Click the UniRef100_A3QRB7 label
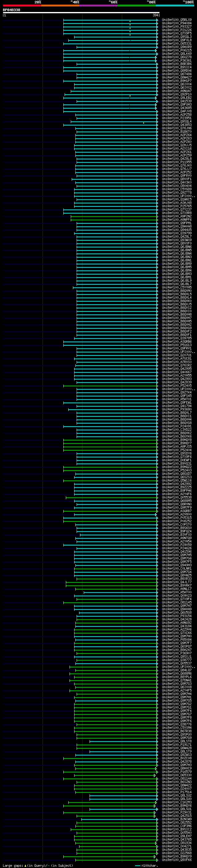Screen dimensions: 197x868 pos(177,511)
